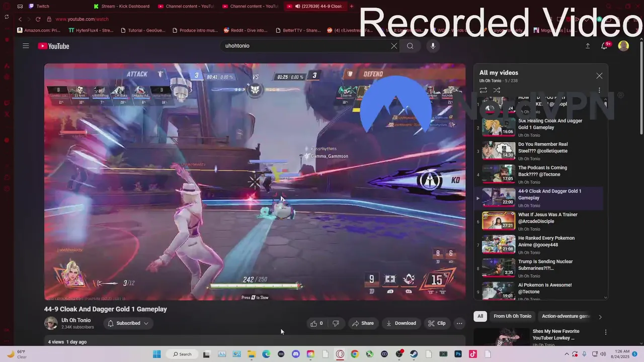Screen dimensions: 644x362
Task: Toggle playlist shuffle
Action: (x=497, y=90)
